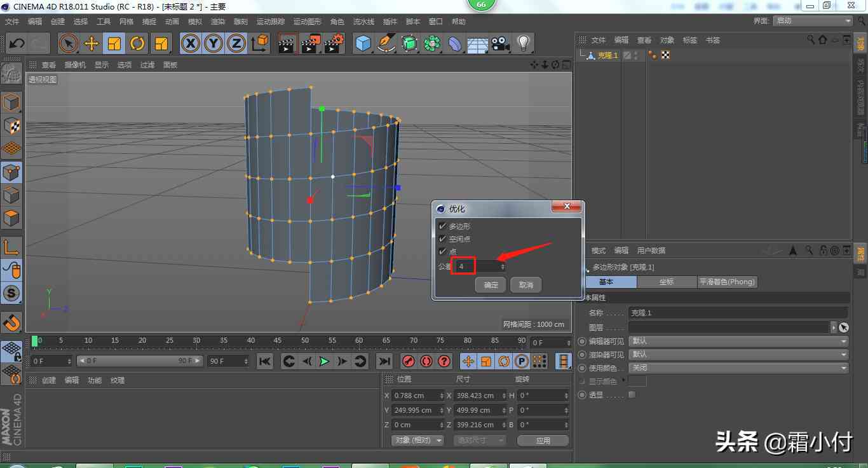The image size is (868, 468).
Task: Click the Record Active Objects button
Action: 409,361
